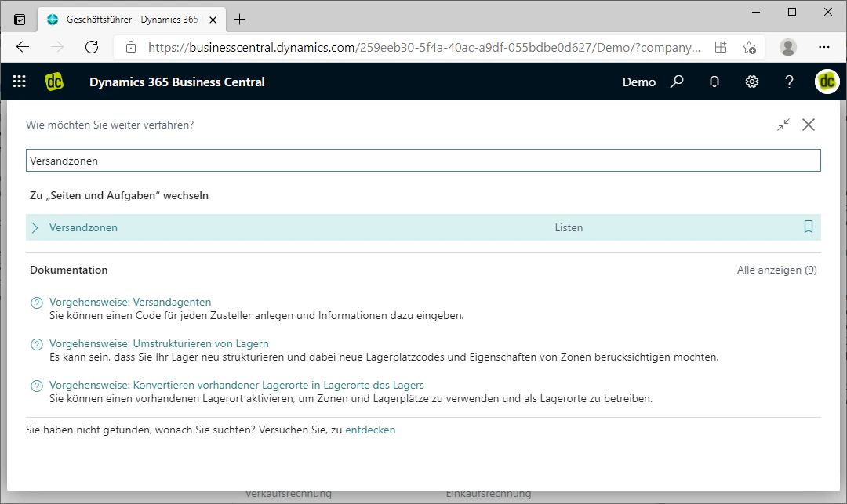Bookmark the Versandzonen result
The image size is (847, 504).
(808, 227)
